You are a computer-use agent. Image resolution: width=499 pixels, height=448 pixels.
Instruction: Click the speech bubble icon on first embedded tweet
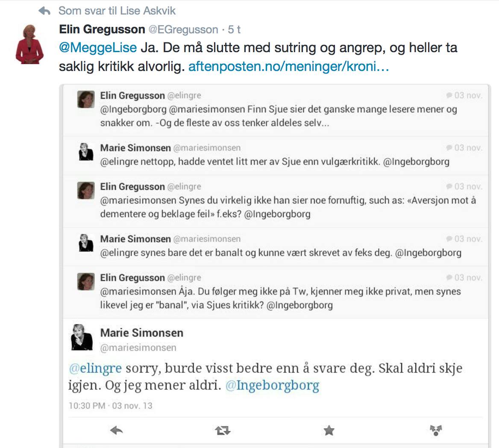[449, 95]
